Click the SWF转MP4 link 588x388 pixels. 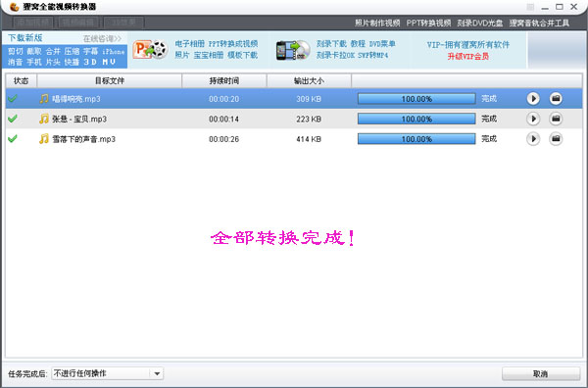(373, 55)
